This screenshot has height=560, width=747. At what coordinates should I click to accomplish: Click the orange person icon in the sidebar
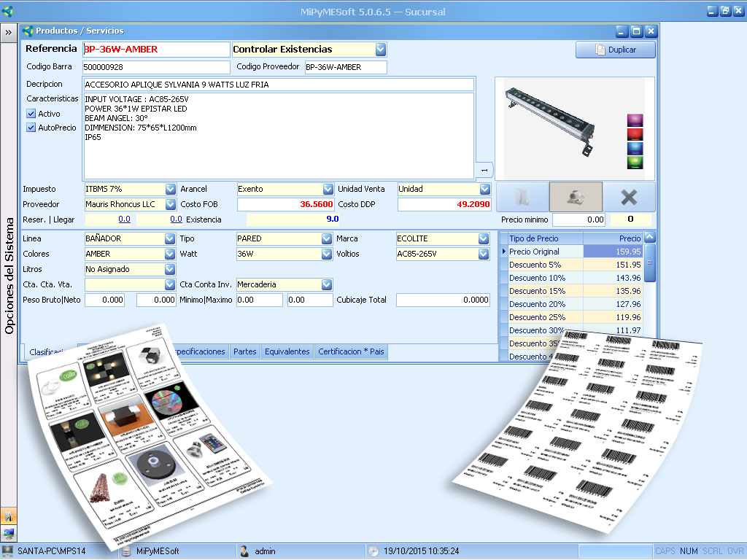[x=9, y=516]
